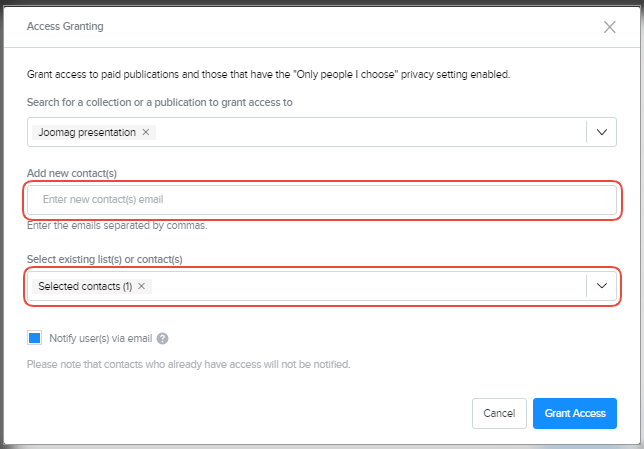
Task: Click the "Notify user(s) via email" label
Action: point(101,339)
